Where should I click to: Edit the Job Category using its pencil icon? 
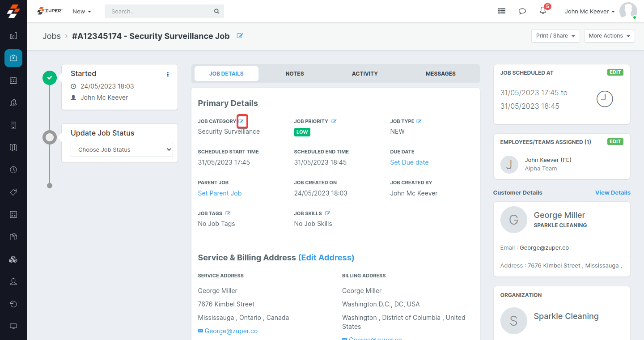coord(242,121)
